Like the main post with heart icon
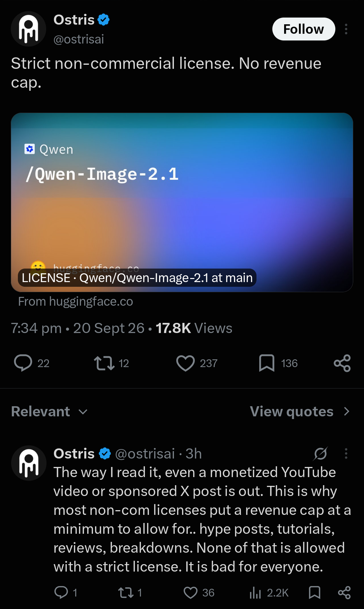The width and height of the screenshot is (364, 609). click(185, 363)
